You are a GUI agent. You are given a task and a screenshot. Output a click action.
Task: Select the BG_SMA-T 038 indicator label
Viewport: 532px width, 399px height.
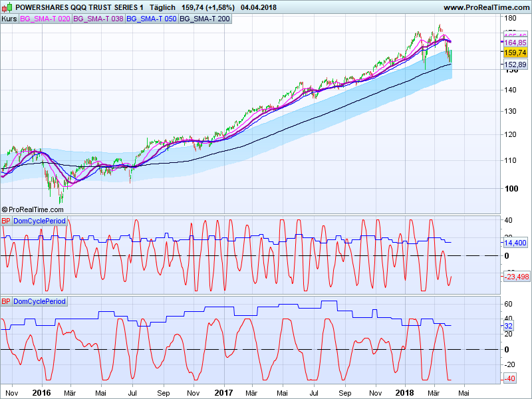98,19
